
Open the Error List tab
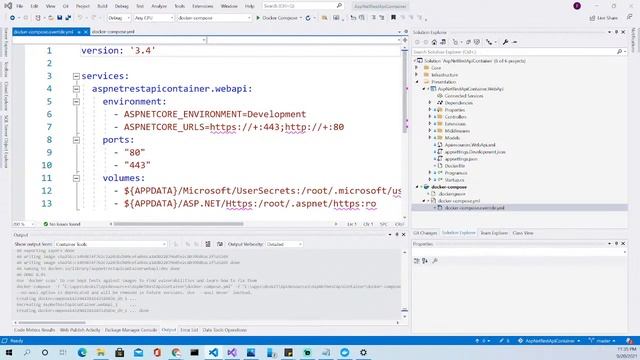tap(189, 330)
